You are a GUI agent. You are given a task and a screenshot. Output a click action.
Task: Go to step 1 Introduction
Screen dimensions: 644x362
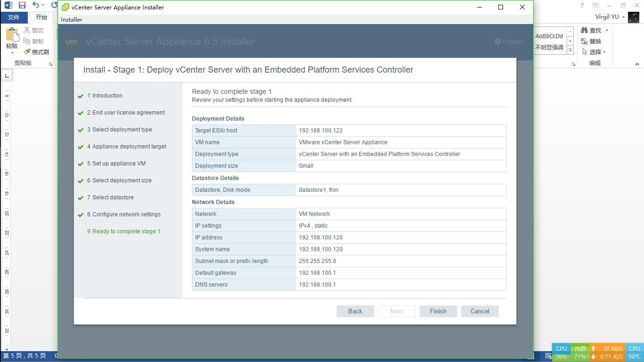(x=105, y=96)
